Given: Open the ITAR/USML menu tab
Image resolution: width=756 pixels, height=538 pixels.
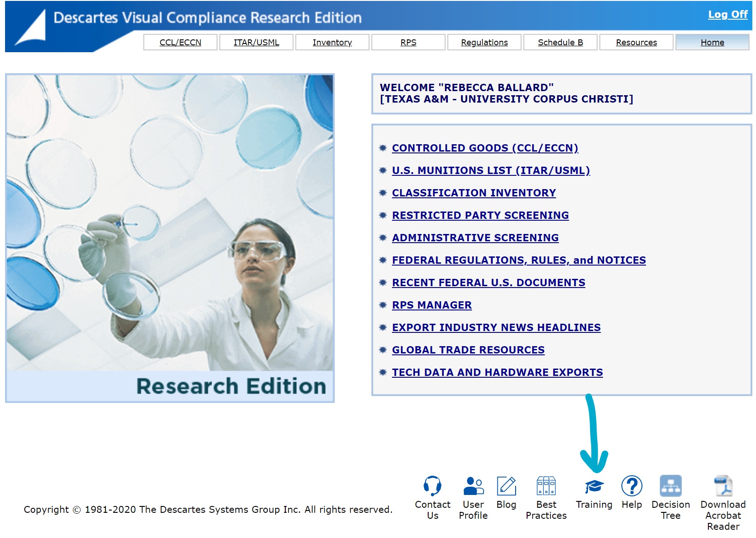Looking at the screenshot, I should coord(256,42).
